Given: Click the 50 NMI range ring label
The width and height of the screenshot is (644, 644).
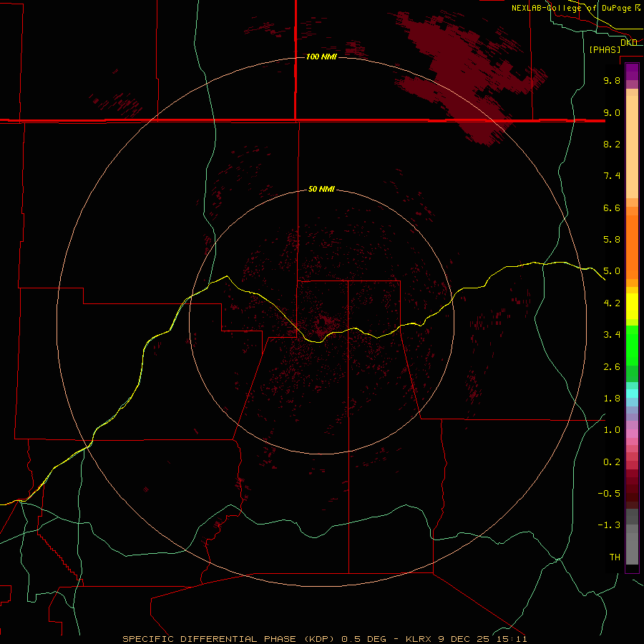Looking at the screenshot, I should click(321, 189).
